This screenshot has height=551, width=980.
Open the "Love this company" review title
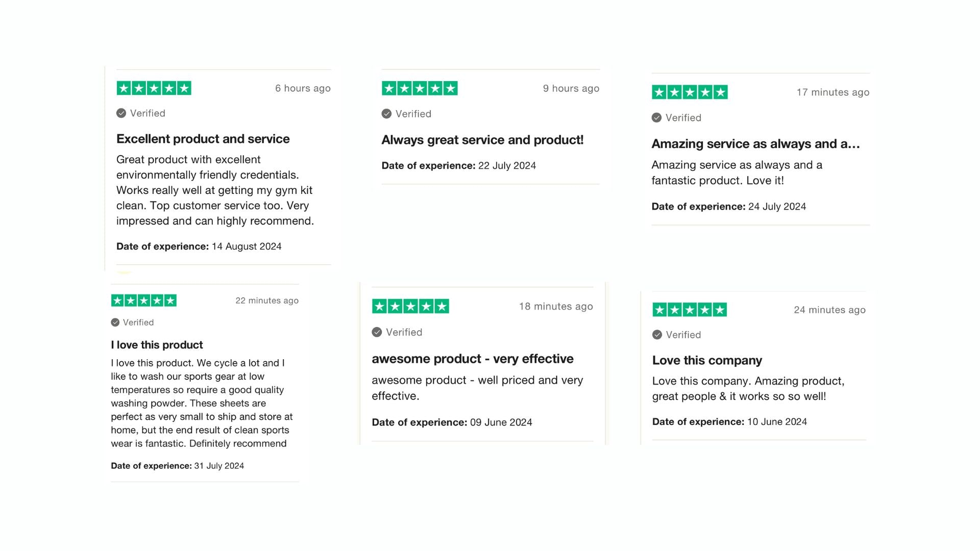point(706,360)
